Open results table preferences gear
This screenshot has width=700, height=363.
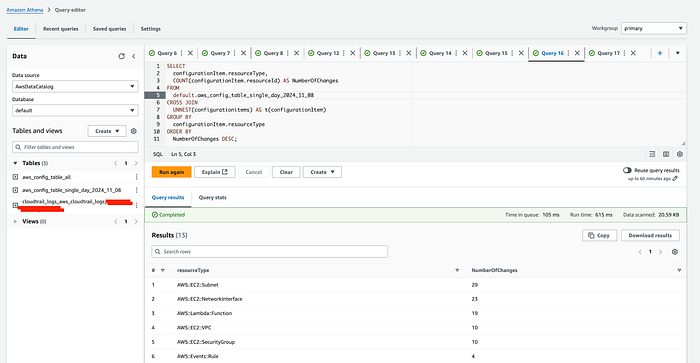[x=675, y=252]
